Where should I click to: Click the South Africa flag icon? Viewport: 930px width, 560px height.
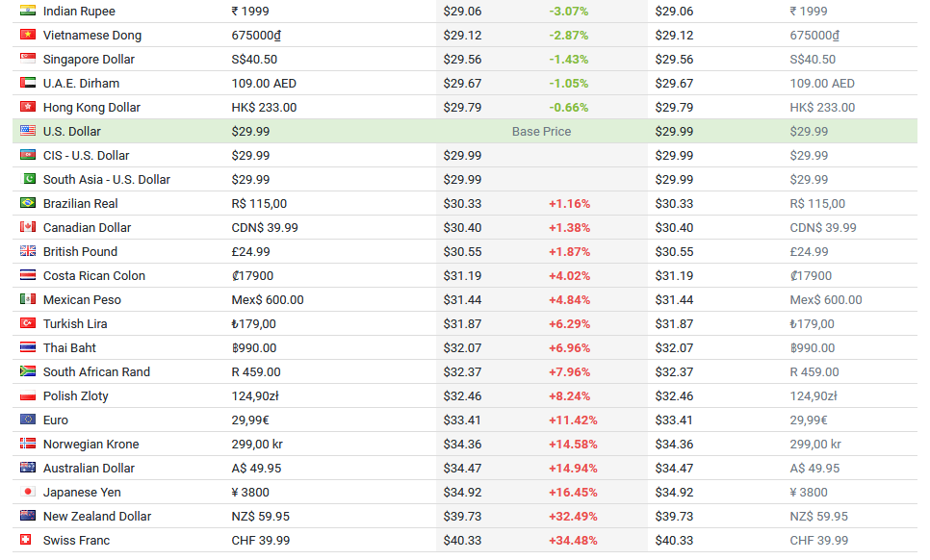pyautogui.click(x=28, y=371)
